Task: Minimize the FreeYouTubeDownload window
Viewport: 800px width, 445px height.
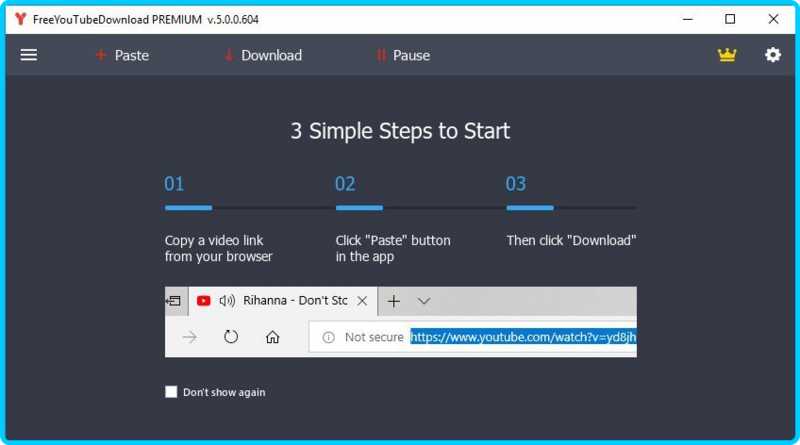Action: [x=687, y=19]
